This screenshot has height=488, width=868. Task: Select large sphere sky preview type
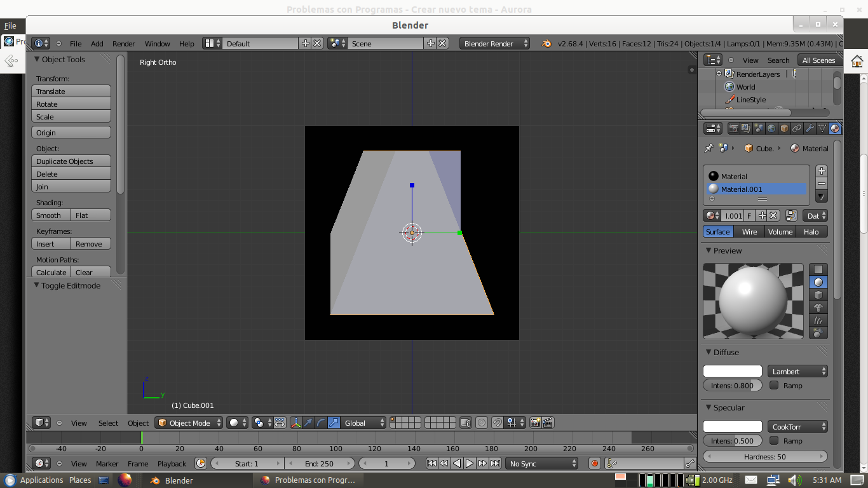[x=818, y=332]
